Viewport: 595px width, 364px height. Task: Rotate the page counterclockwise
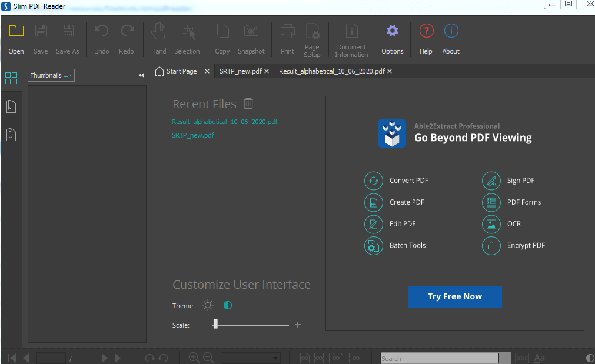(x=164, y=358)
